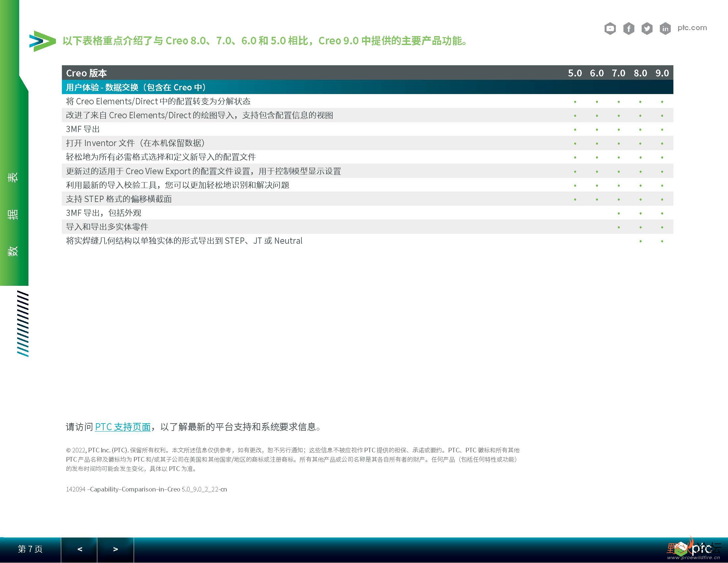
Task: Select row 轻松地为所有必需格式选择和定义新导入的配置文件
Action: tap(367, 157)
